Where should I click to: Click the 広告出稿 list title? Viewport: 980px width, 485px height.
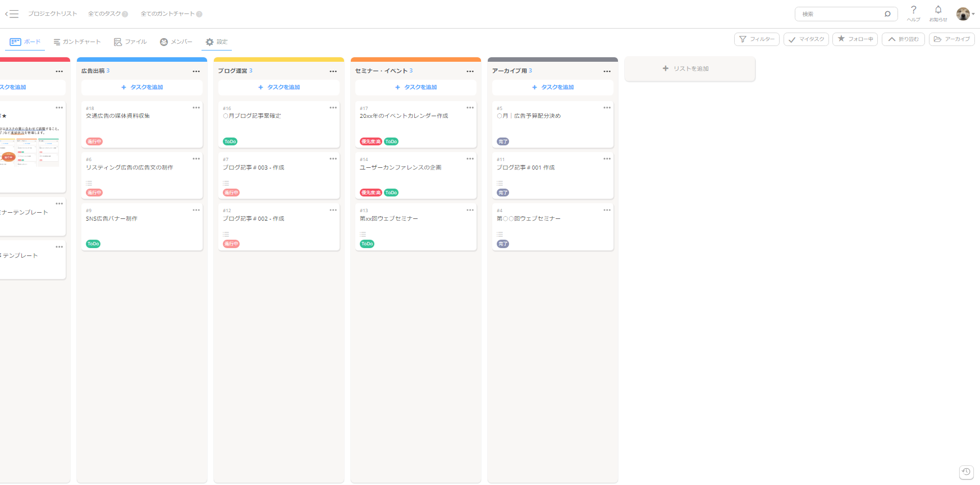93,71
